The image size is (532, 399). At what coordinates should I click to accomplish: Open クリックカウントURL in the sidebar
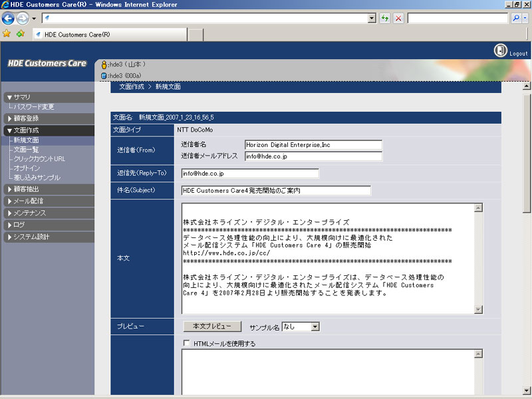click(39, 159)
